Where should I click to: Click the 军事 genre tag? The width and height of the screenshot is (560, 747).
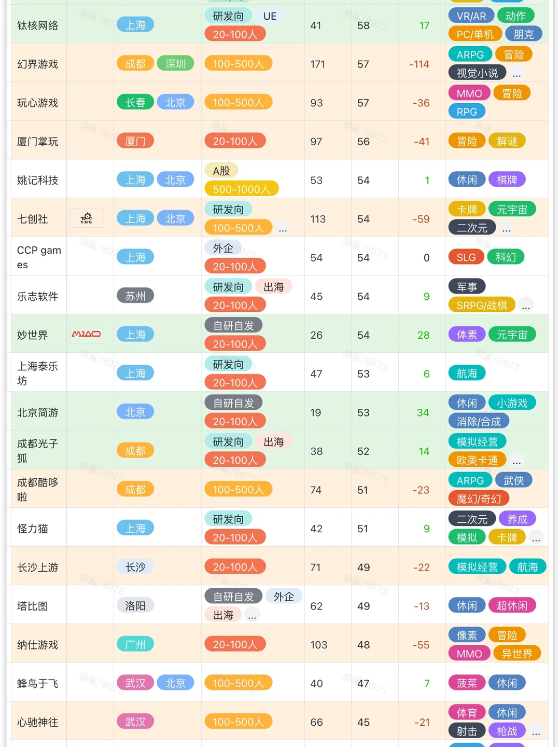click(x=467, y=286)
